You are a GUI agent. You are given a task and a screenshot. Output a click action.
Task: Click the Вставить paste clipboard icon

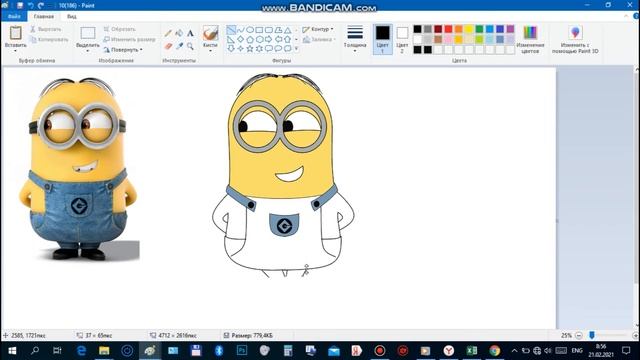tap(16, 33)
